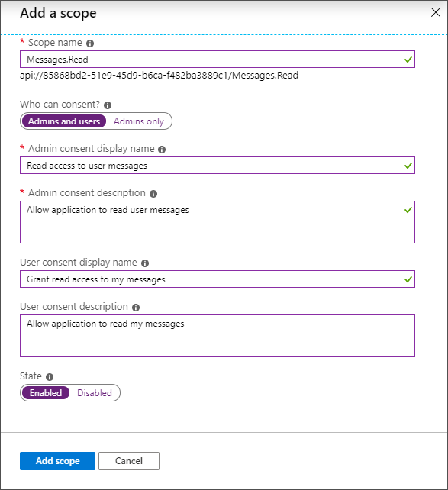This screenshot has height=490, width=448.
Task: Set the scope state to Enabled
Action: pos(46,393)
